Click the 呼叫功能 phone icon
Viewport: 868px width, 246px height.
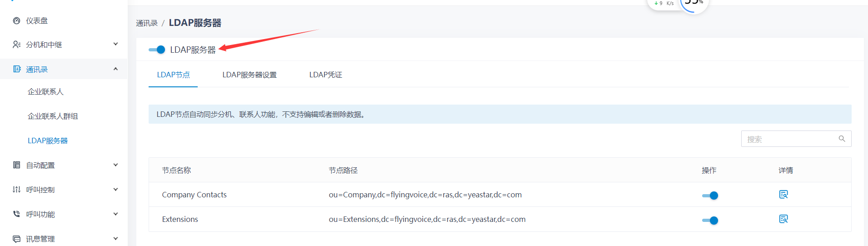17,214
